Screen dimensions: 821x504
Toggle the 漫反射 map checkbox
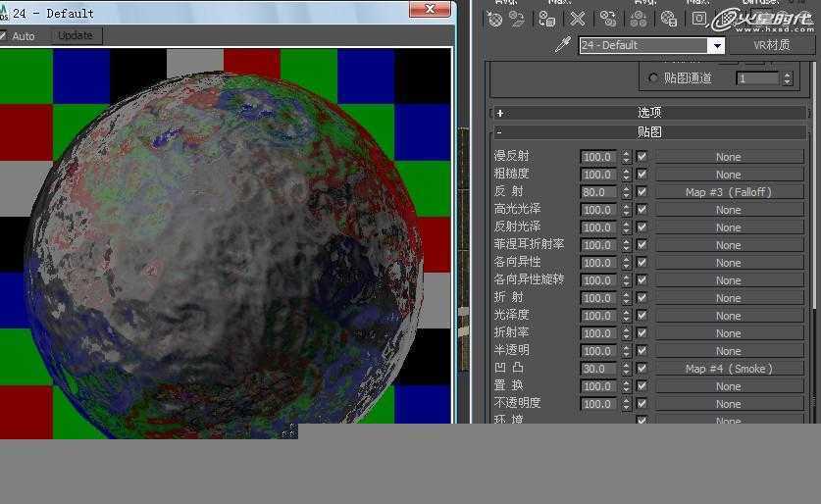tap(641, 157)
